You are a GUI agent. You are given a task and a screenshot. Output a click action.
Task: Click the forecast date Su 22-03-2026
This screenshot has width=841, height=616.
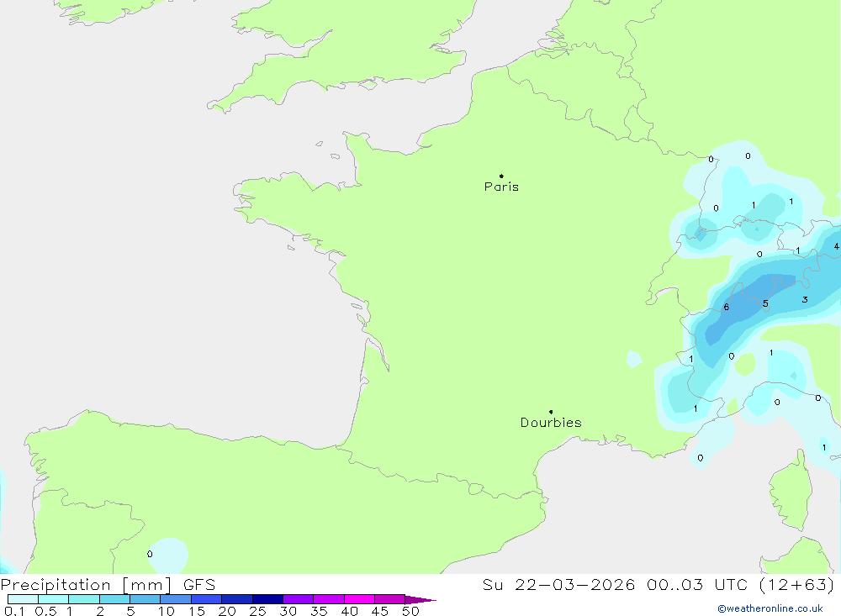point(558,584)
